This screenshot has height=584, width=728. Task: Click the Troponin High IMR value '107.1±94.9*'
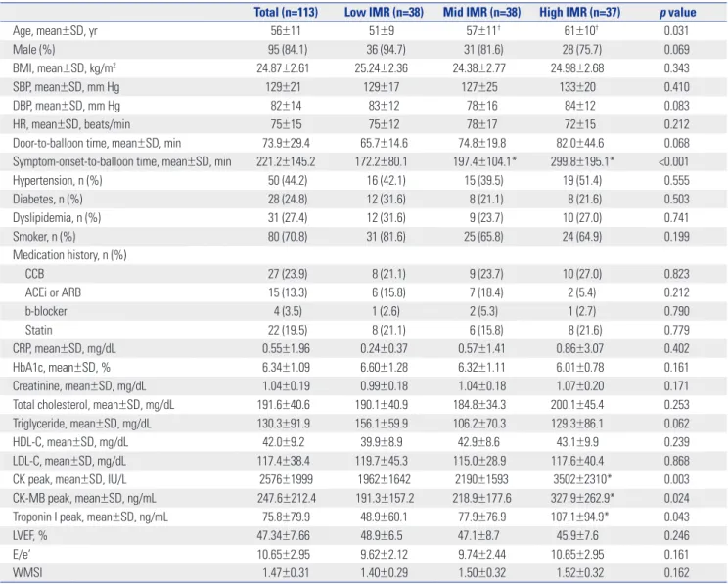point(580,517)
